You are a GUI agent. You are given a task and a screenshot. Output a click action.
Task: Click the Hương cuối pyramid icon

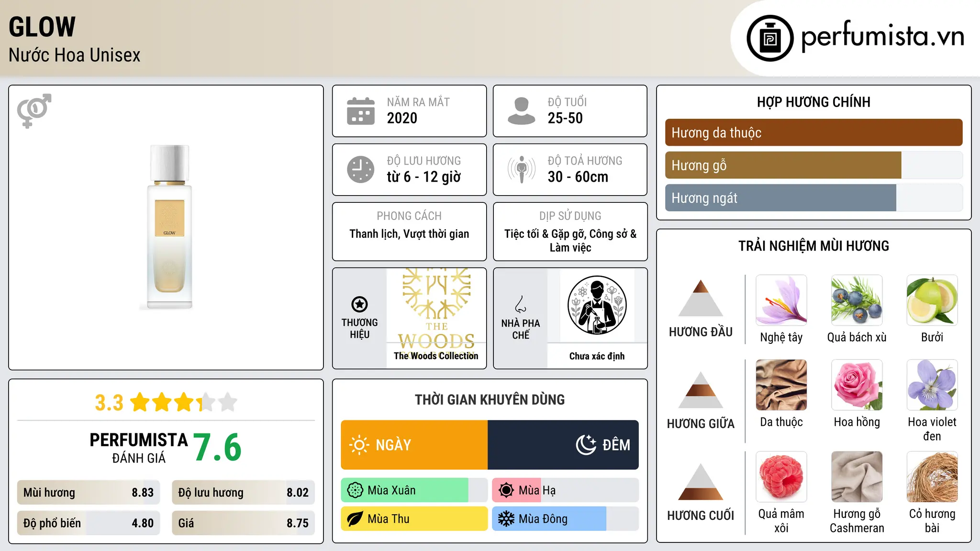point(701,482)
